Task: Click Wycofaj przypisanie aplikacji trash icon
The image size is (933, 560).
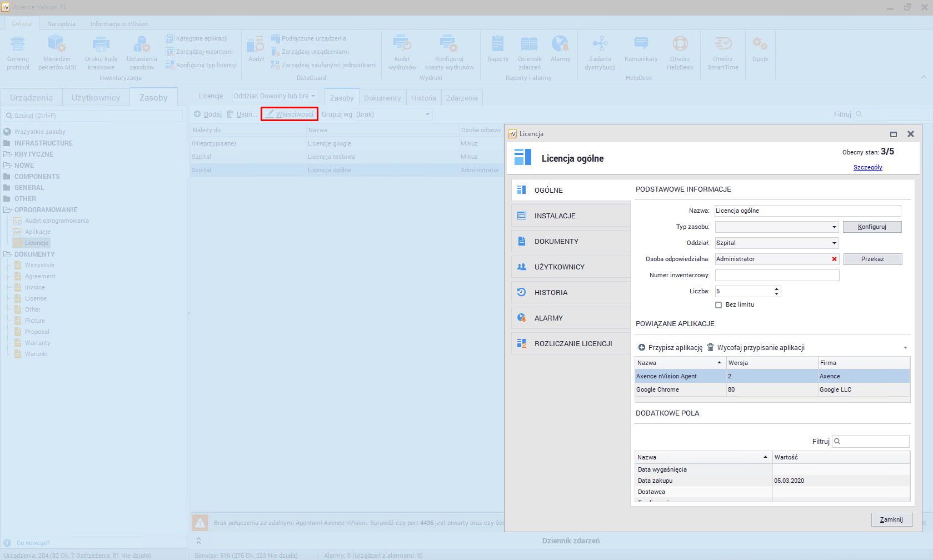Action: click(x=710, y=348)
